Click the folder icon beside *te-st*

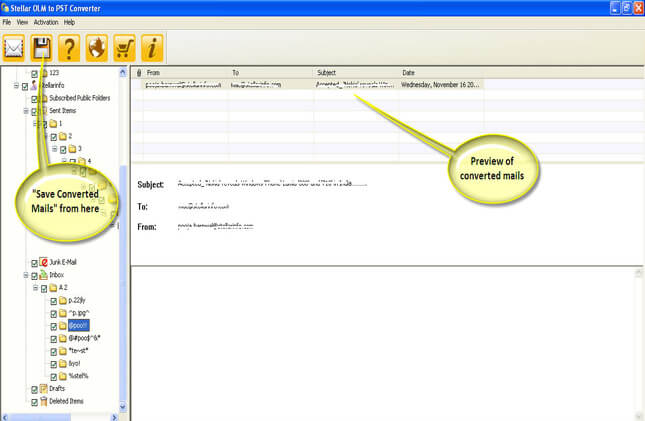tap(63, 351)
